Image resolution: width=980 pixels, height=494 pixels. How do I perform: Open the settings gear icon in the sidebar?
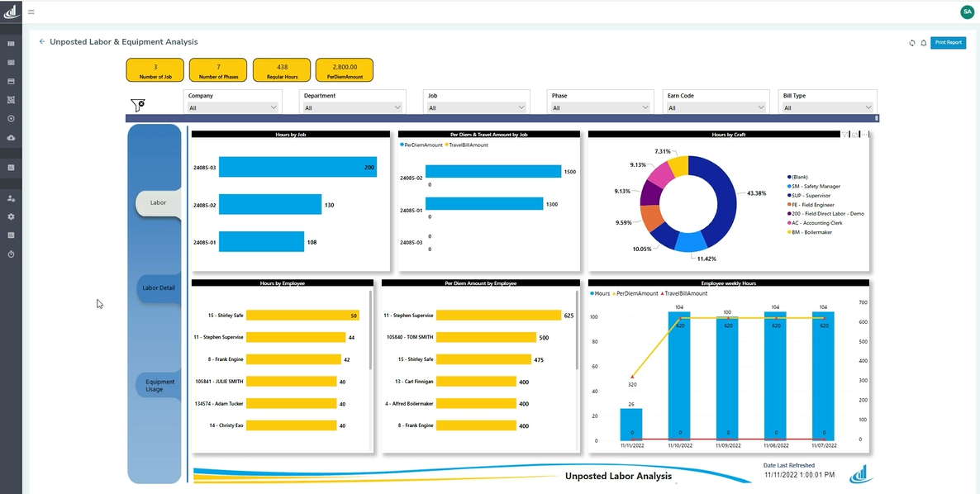(x=11, y=216)
